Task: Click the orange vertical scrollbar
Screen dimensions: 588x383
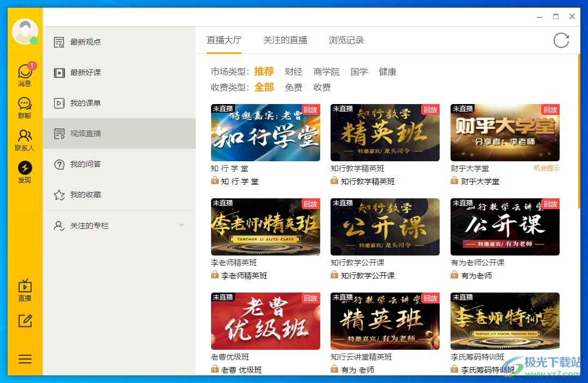Action: tap(579, 131)
